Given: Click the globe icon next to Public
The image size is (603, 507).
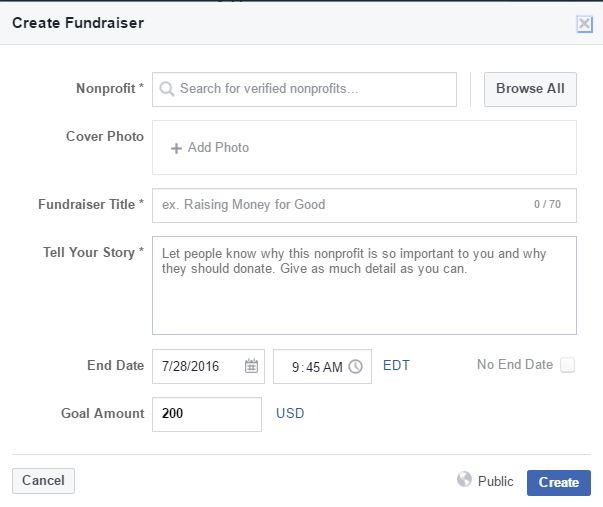Looking at the screenshot, I should [x=464, y=480].
